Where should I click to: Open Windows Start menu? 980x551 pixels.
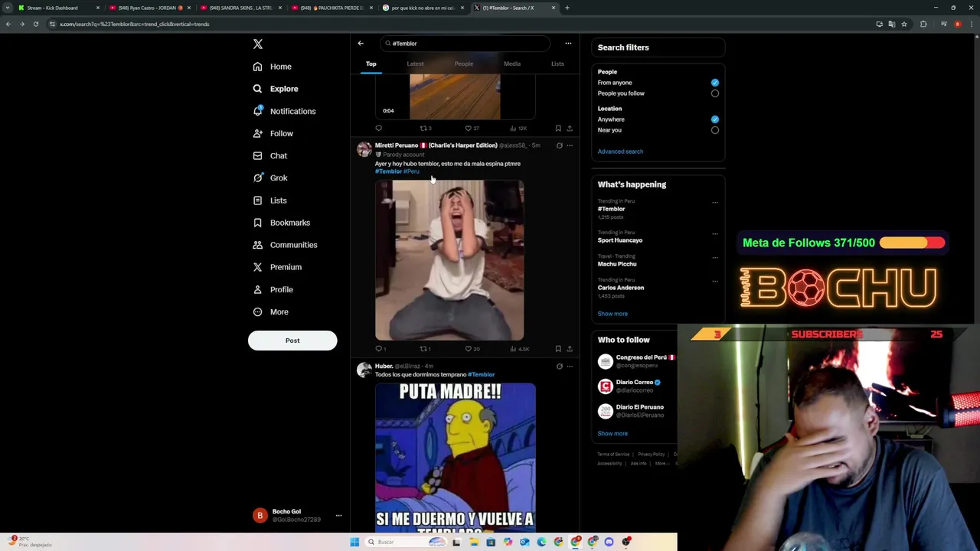[x=354, y=542]
